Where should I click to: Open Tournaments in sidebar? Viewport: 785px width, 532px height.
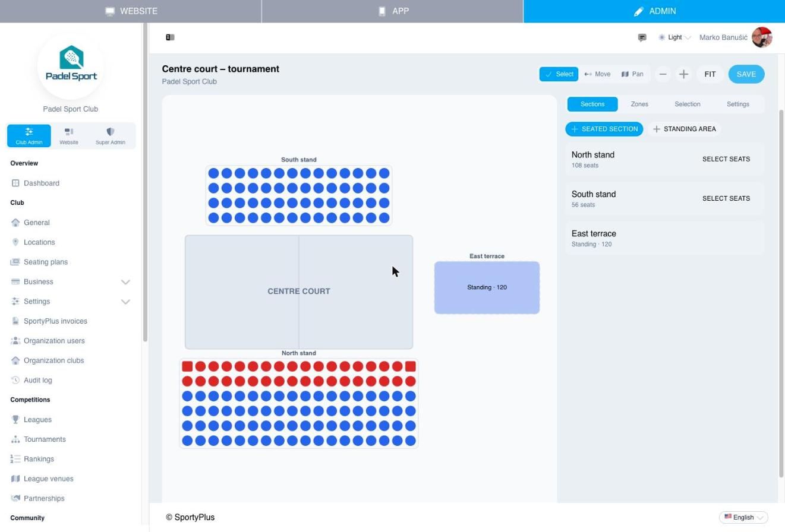click(45, 439)
